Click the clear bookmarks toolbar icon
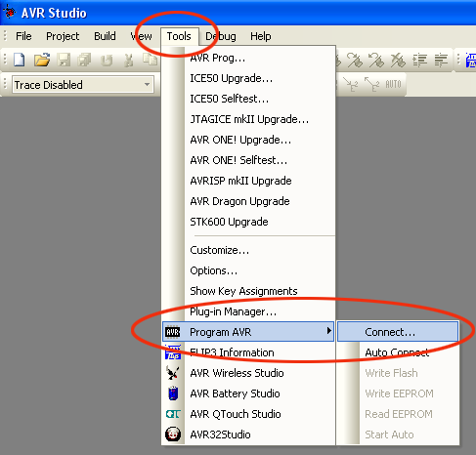This screenshot has height=455, width=476. (x=398, y=61)
